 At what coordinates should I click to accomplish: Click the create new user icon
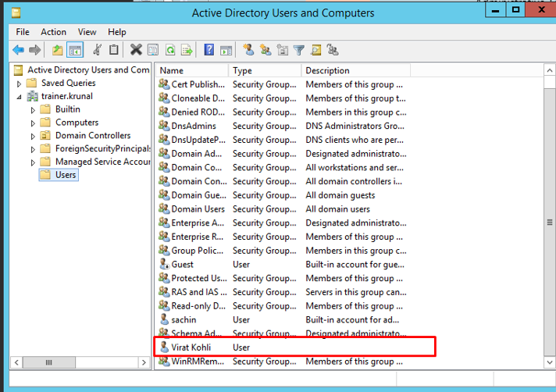pyautogui.click(x=248, y=50)
